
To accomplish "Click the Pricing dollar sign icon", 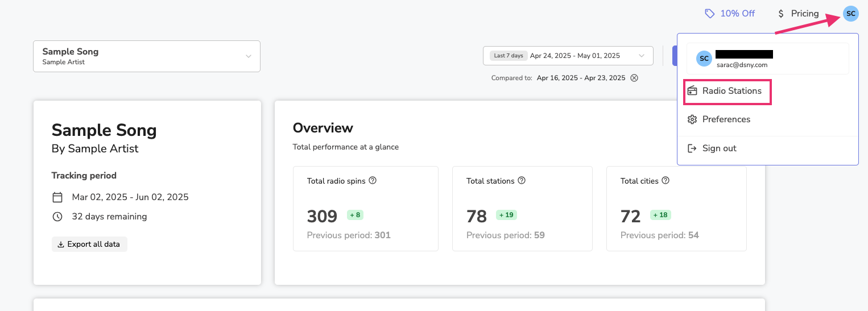I will (x=781, y=14).
